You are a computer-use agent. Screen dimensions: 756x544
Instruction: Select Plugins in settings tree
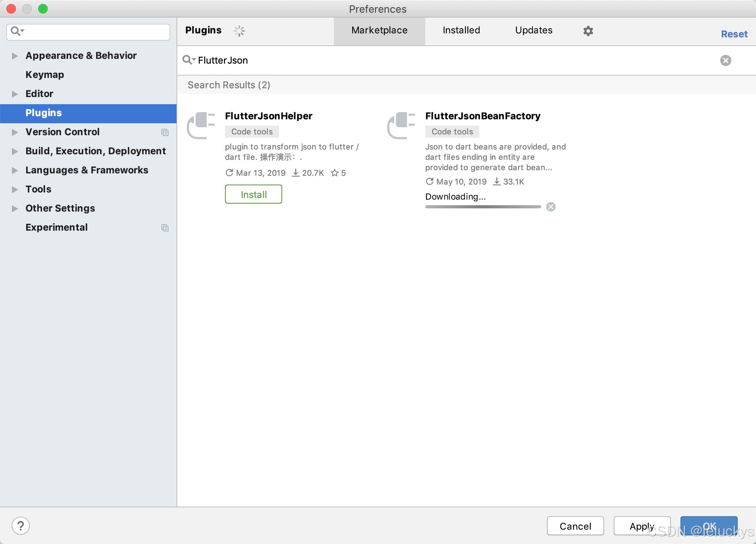(88, 113)
